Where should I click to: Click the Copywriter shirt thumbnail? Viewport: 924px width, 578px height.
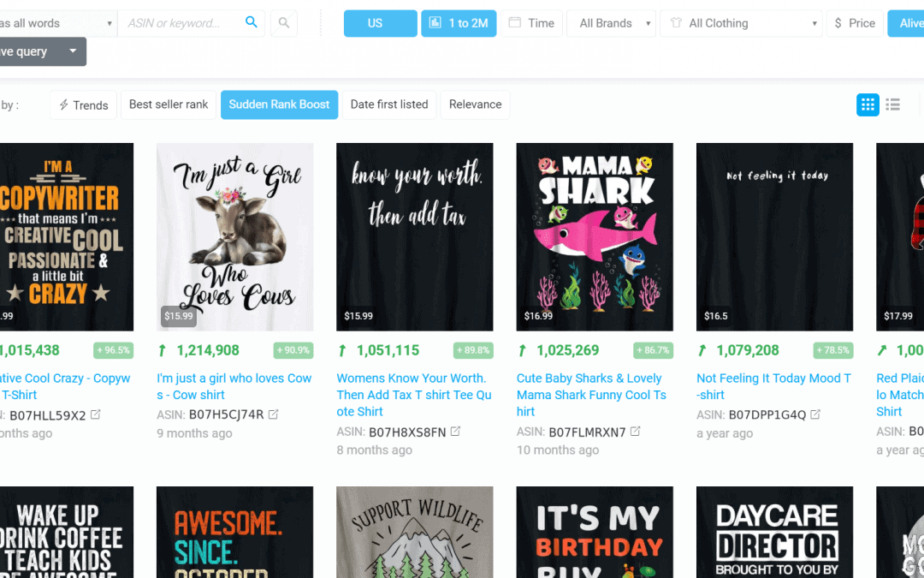[x=67, y=236]
